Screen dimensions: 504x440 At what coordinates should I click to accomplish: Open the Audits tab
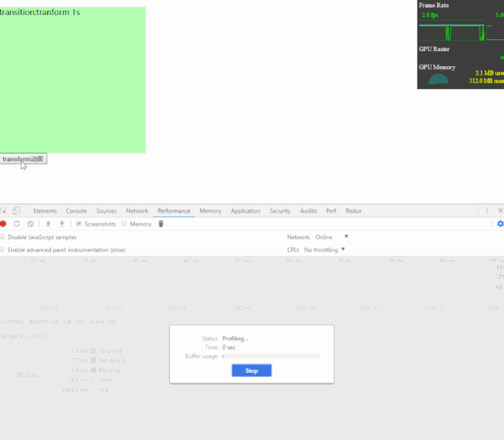[308, 211]
